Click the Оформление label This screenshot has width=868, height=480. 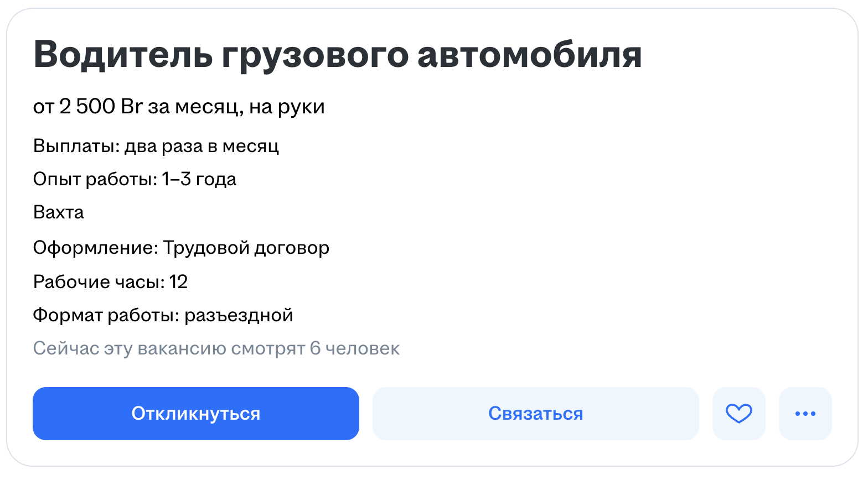95,248
